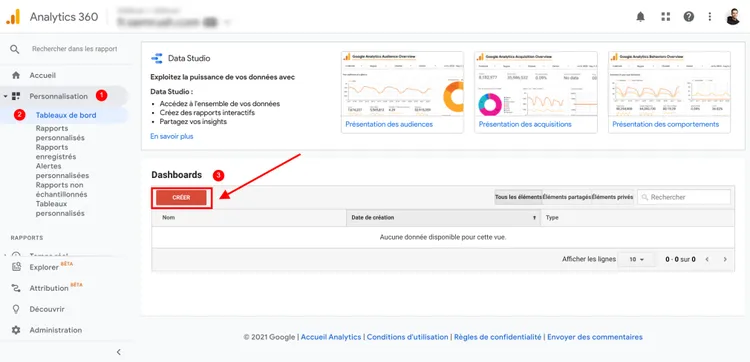Open the help question mark icon
The image size is (750, 362).
click(689, 17)
